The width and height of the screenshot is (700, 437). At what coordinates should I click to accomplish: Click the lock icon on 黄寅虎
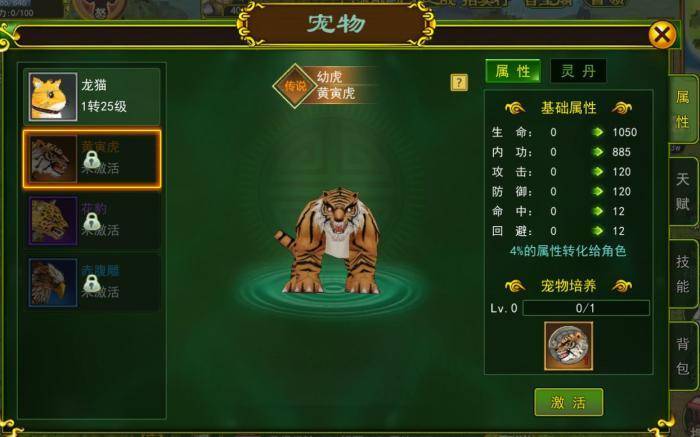click(92, 159)
